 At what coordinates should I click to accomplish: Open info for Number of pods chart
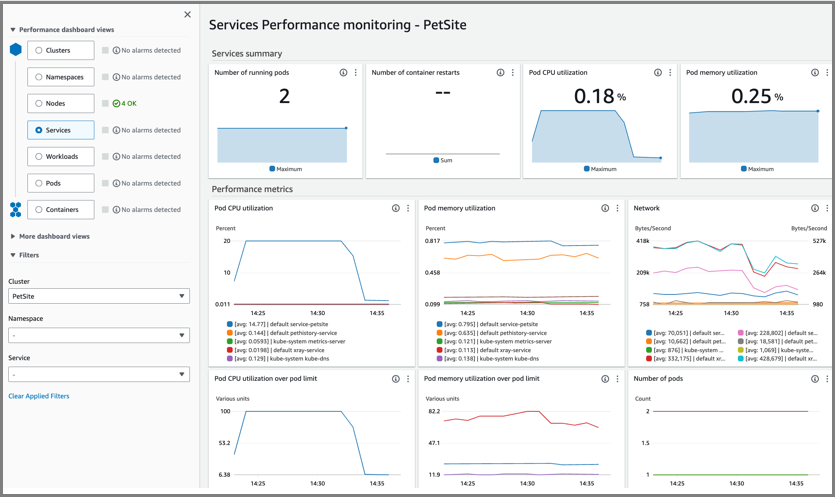815,379
